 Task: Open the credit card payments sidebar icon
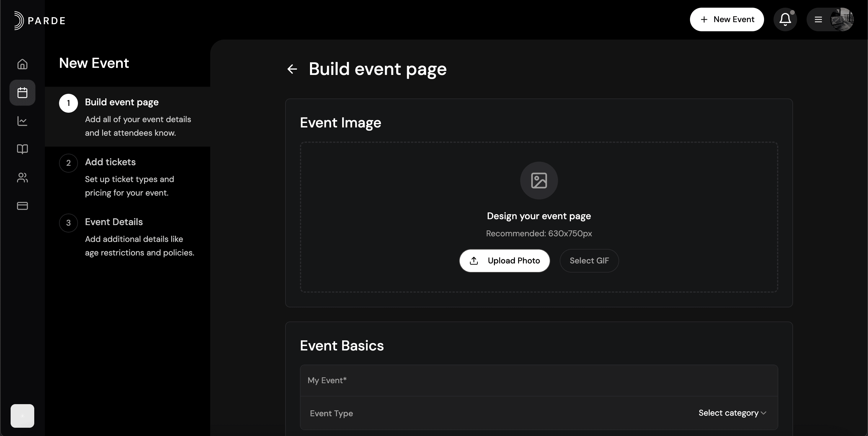pyautogui.click(x=22, y=206)
